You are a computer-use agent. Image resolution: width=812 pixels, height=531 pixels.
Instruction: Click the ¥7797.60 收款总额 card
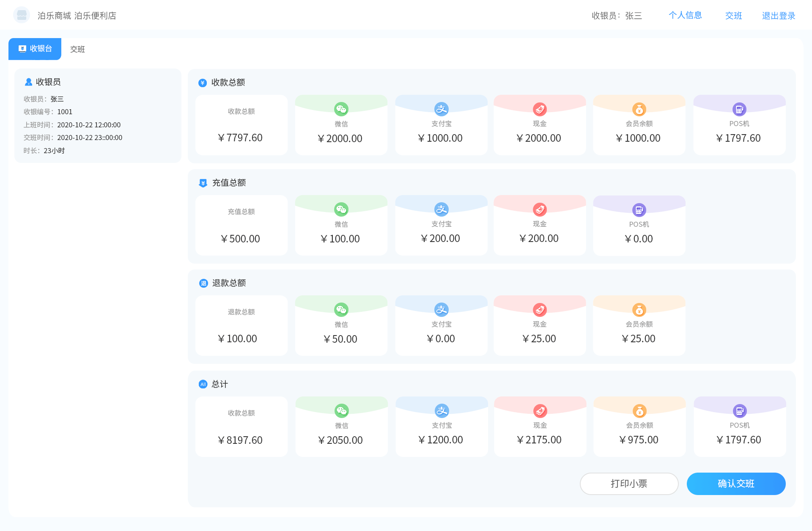tap(241, 125)
